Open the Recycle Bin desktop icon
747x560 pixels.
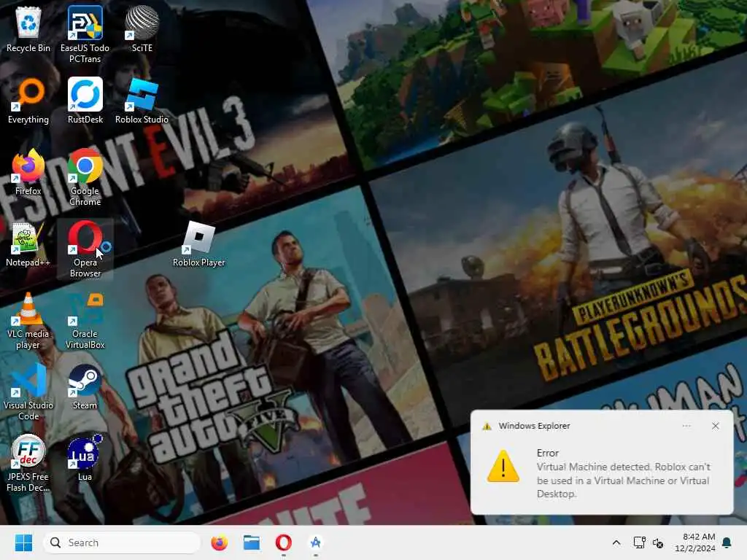click(x=28, y=31)
